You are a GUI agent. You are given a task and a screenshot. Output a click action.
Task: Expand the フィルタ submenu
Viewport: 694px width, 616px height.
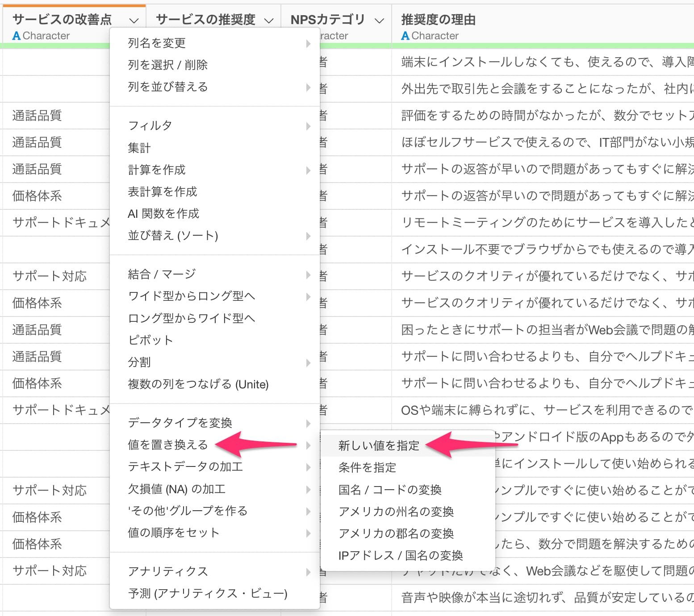(150, 126)
